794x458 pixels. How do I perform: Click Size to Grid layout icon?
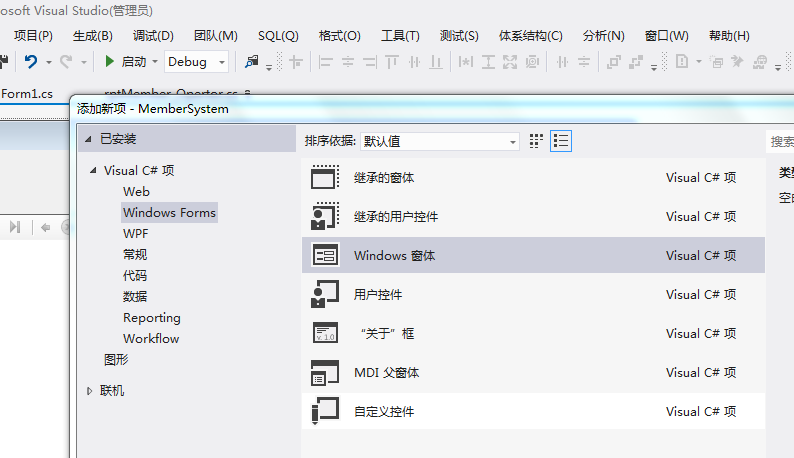tap(532, 62)
